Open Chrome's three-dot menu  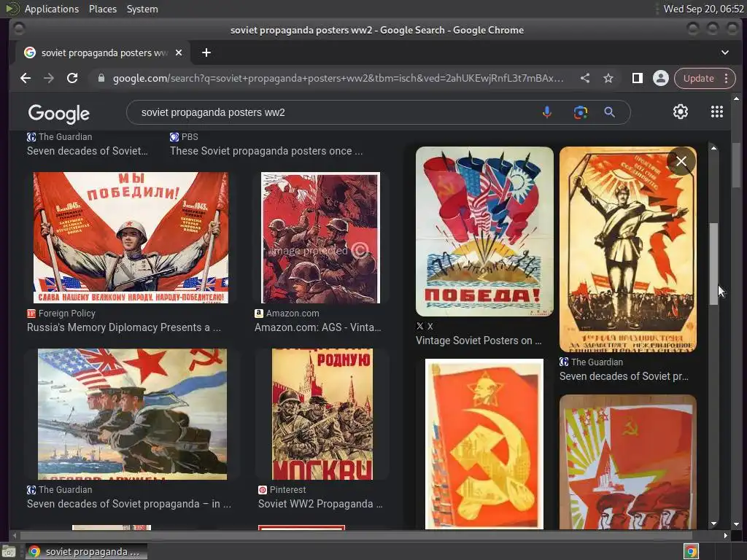pyautogui.click(x=727, y=78)
